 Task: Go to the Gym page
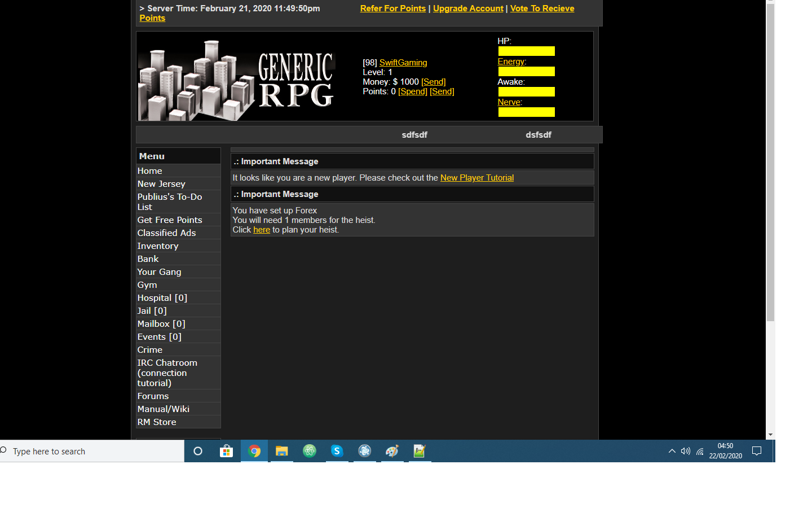(147, 285)
